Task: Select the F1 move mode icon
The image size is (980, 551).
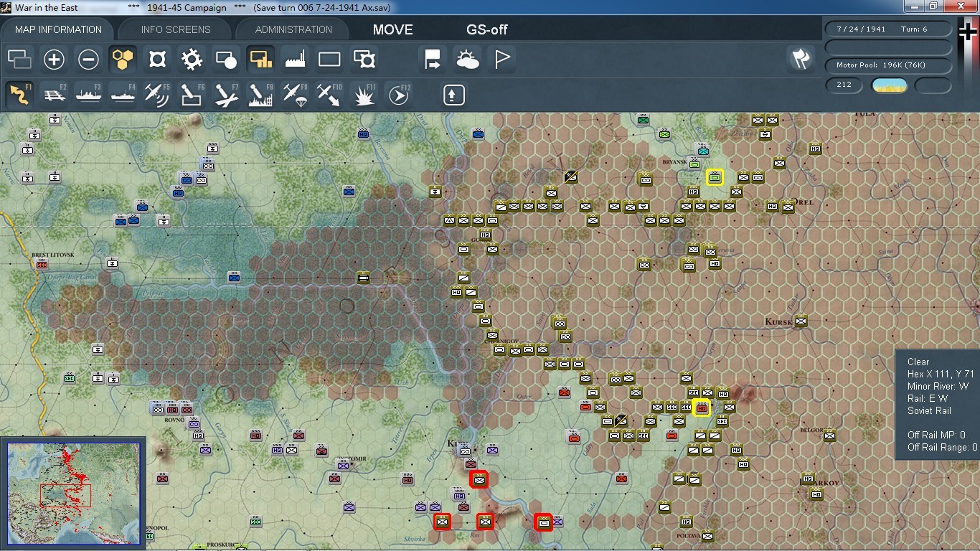Action: pos(19,95)
